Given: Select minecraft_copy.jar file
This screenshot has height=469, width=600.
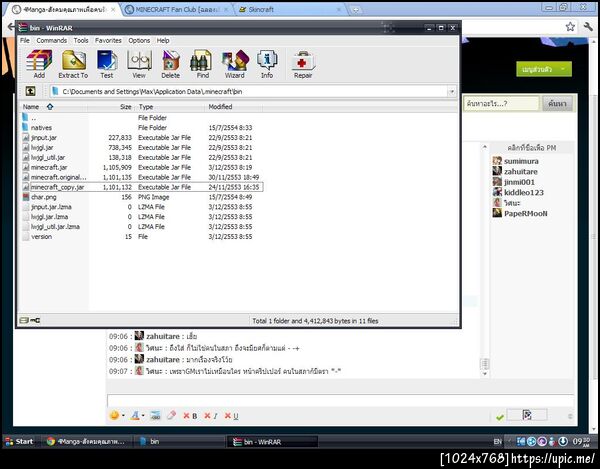Looking at the screenshot, I should 57,187.
